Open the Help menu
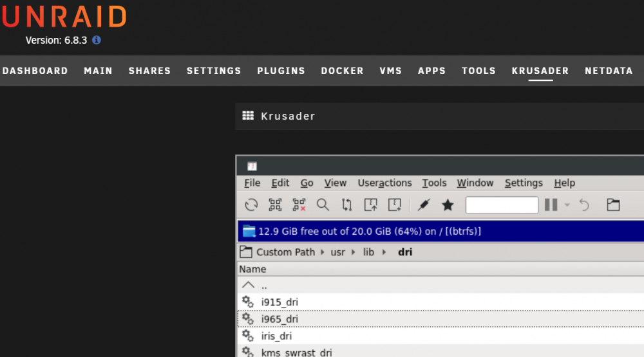This screenshot has height=357, width=644. [564, 183]
